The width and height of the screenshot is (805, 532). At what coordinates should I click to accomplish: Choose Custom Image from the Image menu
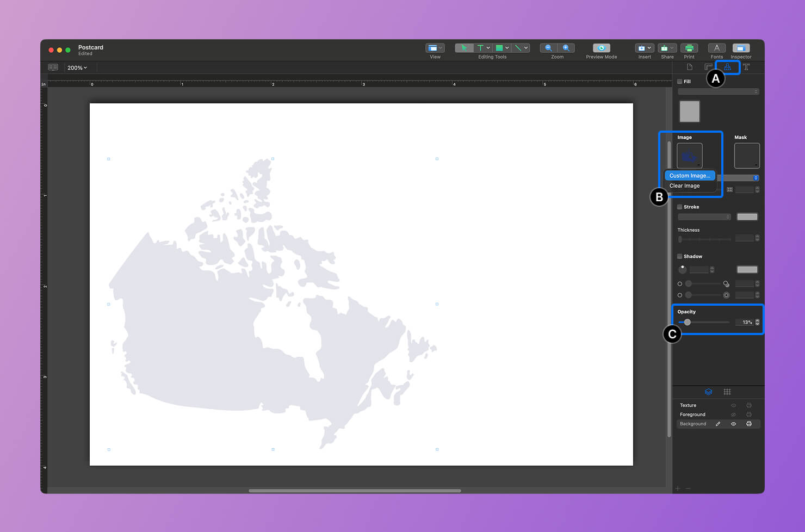690,175
